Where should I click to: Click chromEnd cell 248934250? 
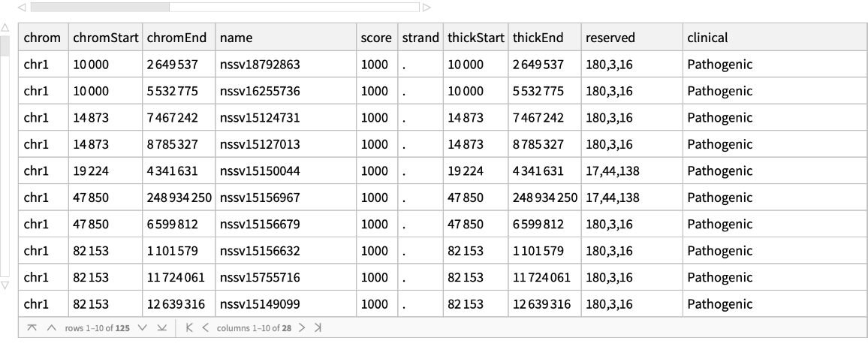tap(179, 198)
